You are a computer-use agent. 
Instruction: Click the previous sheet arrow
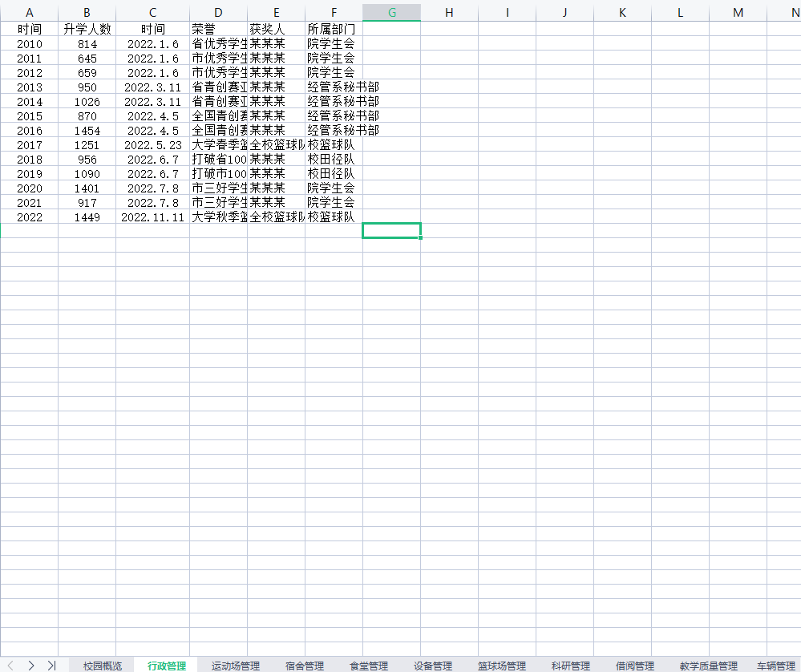point(10,665)
